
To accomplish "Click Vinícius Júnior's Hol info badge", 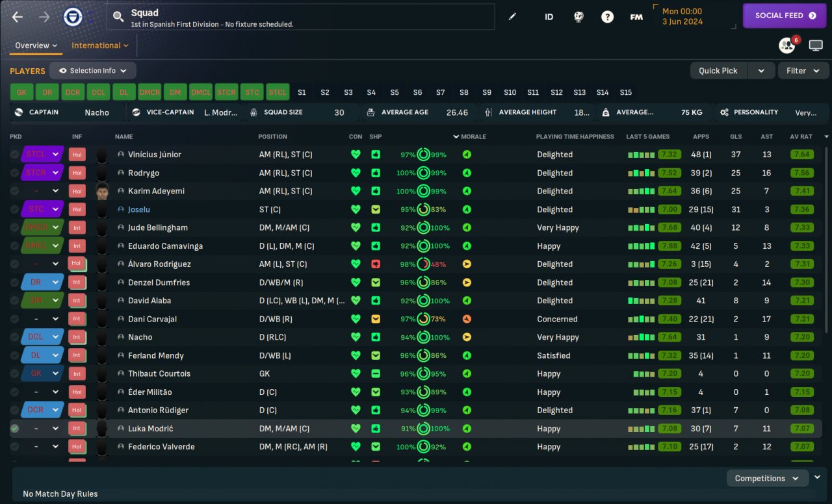I will coord(77,155).
